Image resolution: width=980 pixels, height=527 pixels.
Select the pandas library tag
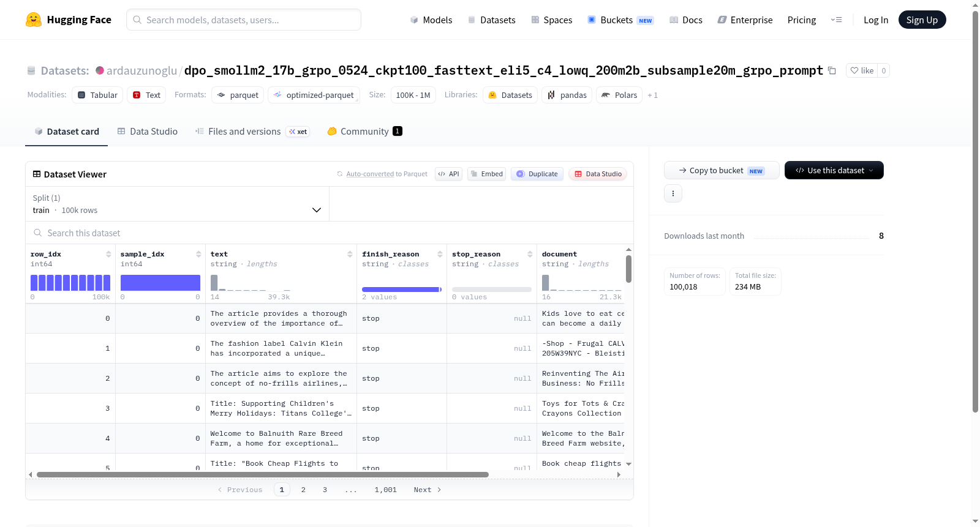(x=567, y=95)
